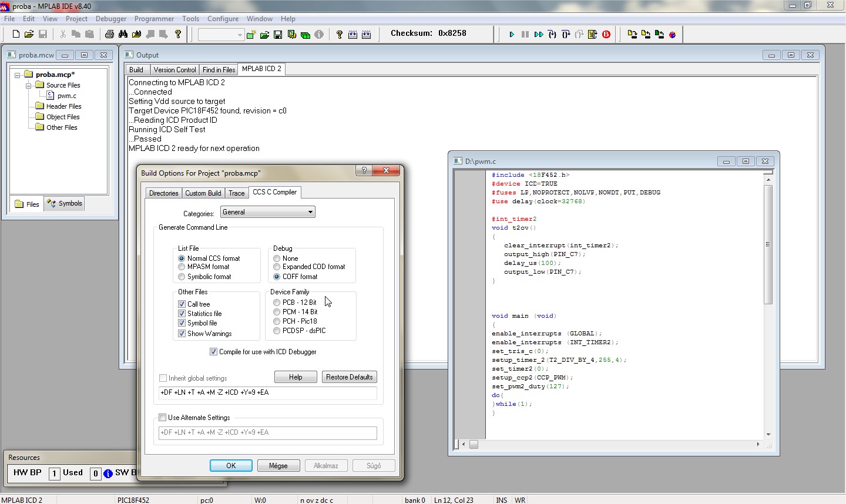Open the build configuration dropdown in toolbar

pos(221,35)
